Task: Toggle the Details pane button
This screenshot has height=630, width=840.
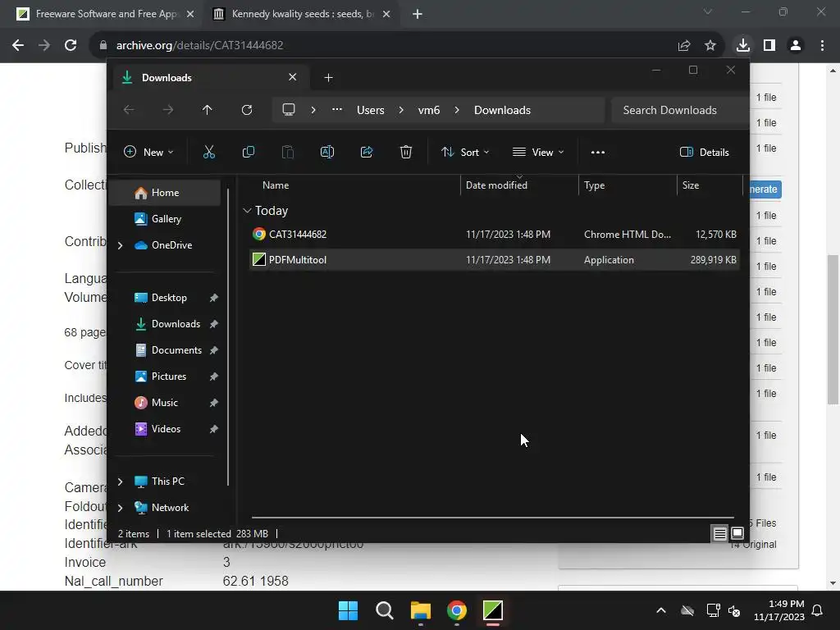Action: coord(705,152)
